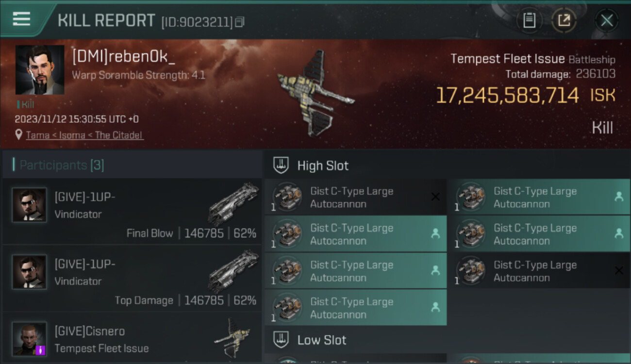Select Cisnero Tempest Fleet Issue participant
The width and height of the screenshot is (631, 364).
[x=132, y=337]
